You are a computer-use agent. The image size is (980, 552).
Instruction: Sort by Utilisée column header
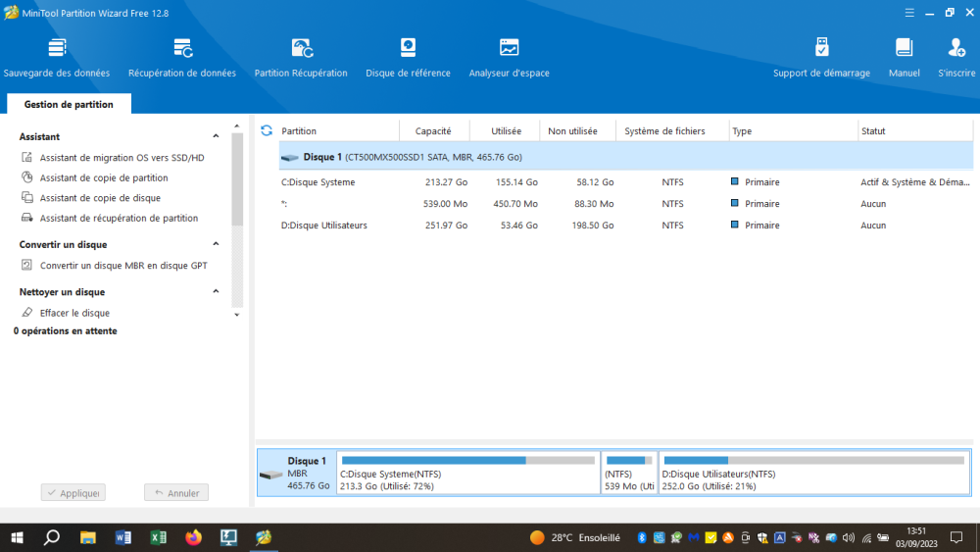(505, 130)
